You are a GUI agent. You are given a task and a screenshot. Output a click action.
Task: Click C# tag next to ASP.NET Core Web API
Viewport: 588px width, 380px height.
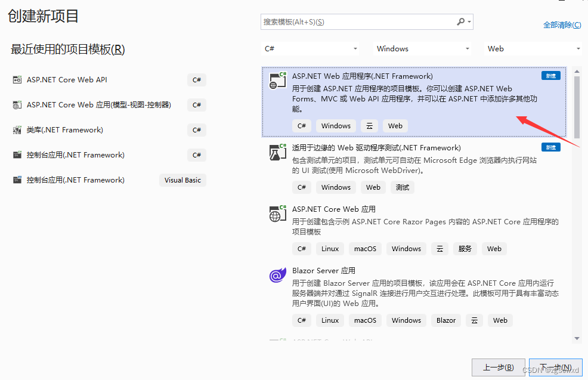197,79
